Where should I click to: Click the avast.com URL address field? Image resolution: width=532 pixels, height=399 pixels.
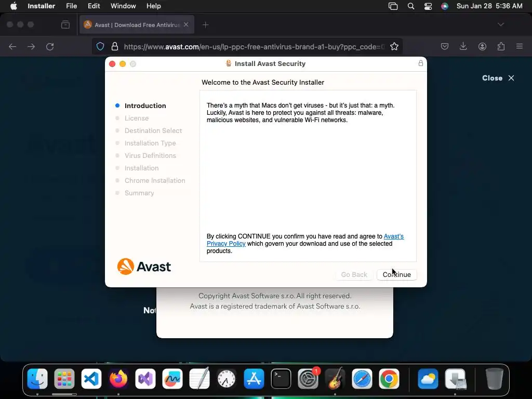tap(254, 47)
